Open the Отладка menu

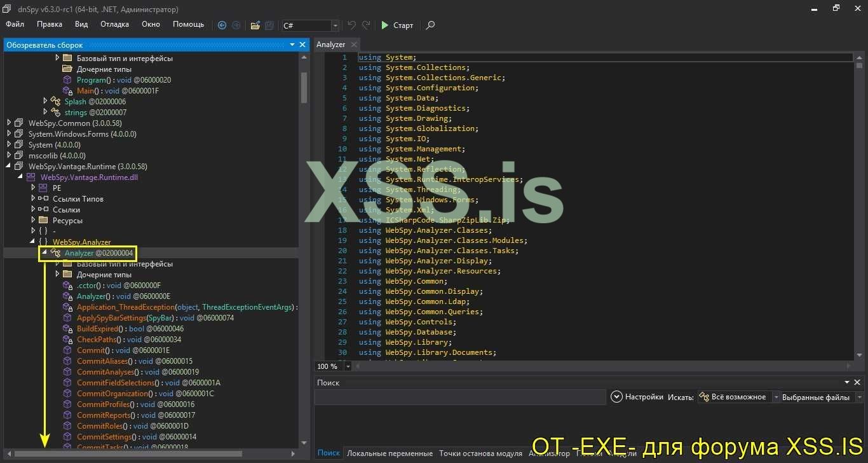tap(114, 24)
